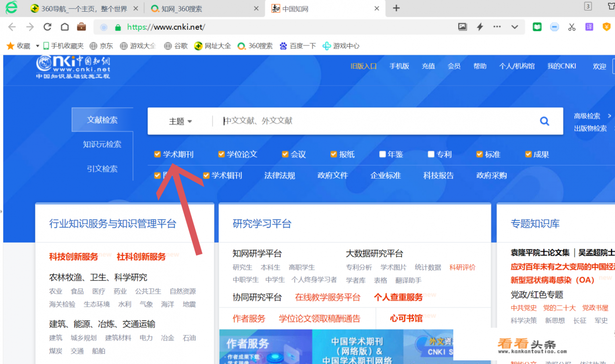Open 个人查重服务 link
615x364 pixels.
coord(398,297)
